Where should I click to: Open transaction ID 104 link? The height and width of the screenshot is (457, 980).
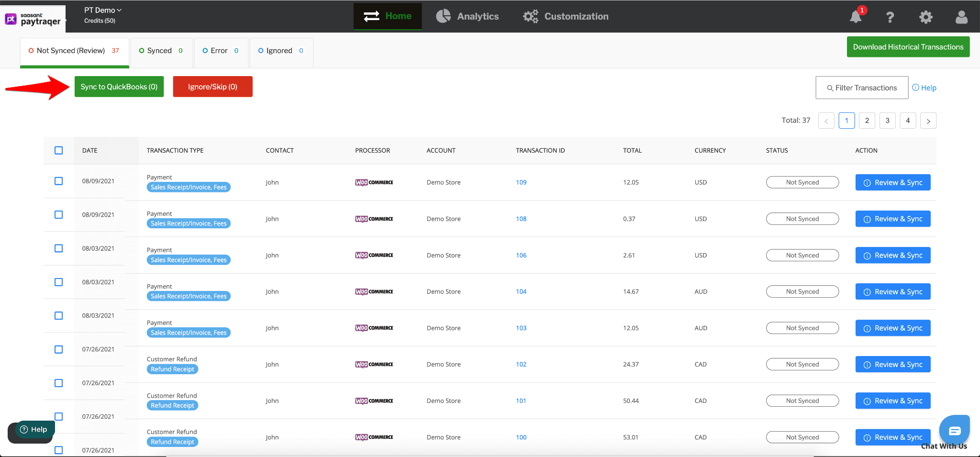pos(521,291)
